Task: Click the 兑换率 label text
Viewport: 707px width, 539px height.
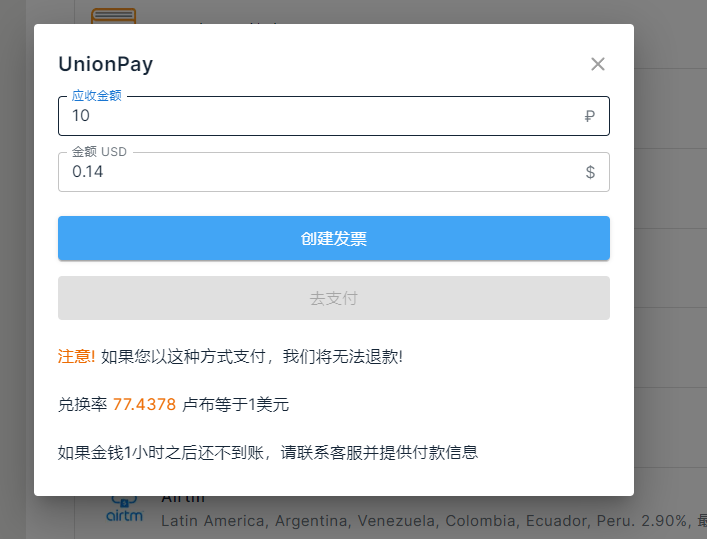Action: [x=82, y=404]
